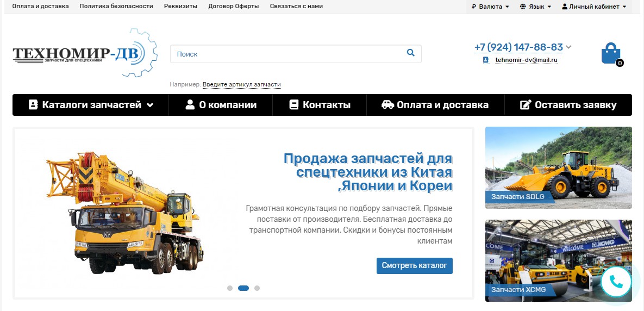Click the floating phone callback icon
The height and width of the screenshot is (311, 644).
[616, 282]
